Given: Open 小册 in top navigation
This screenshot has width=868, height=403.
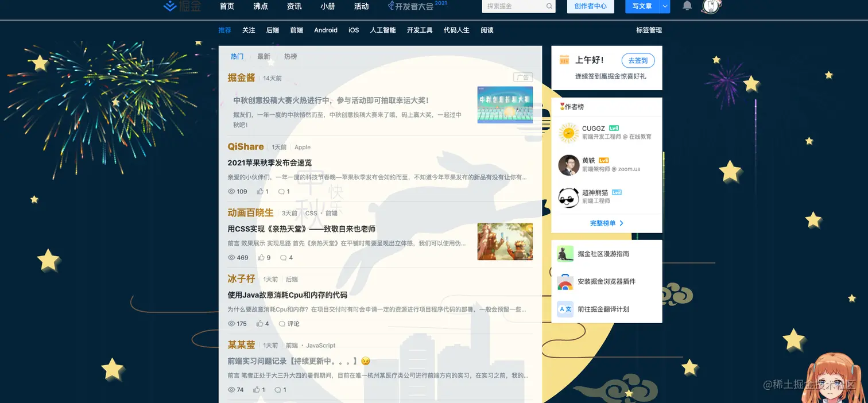Looking at the screenshot, I should [328, 6].
